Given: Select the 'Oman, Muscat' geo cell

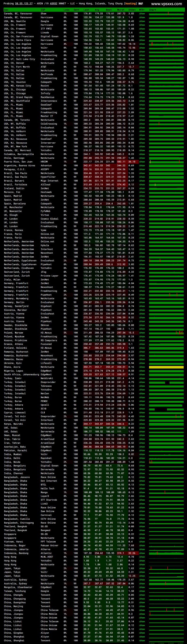Looking at the screenshot, I should point(12,435).
